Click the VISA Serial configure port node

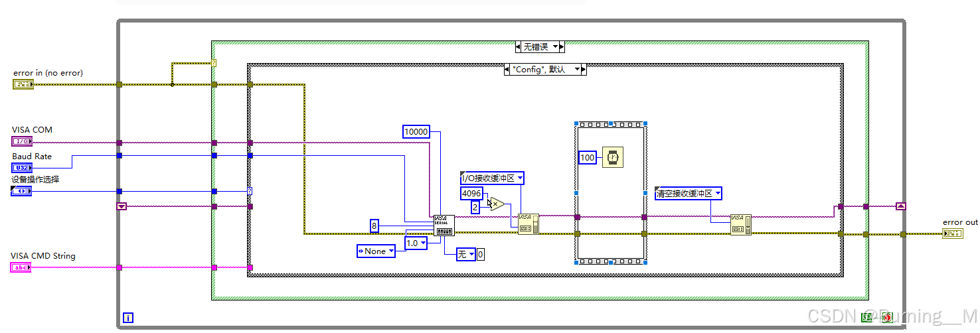click(x=444, y=225)
